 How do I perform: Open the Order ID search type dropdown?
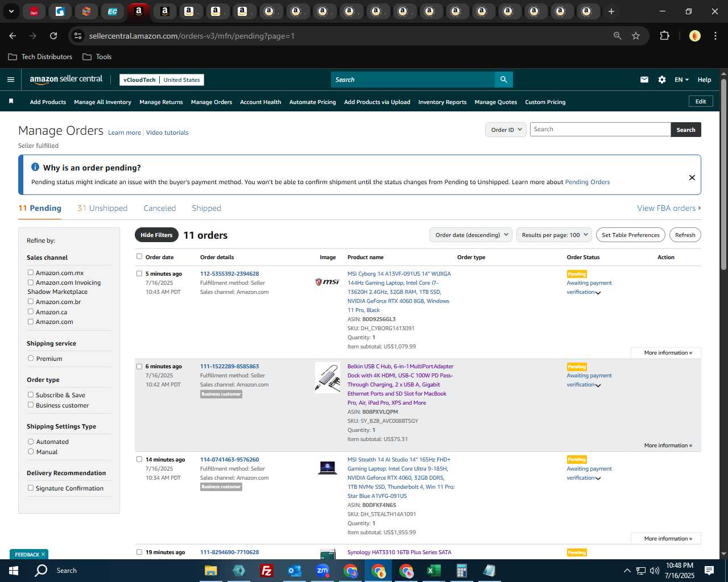coord(506,130)
